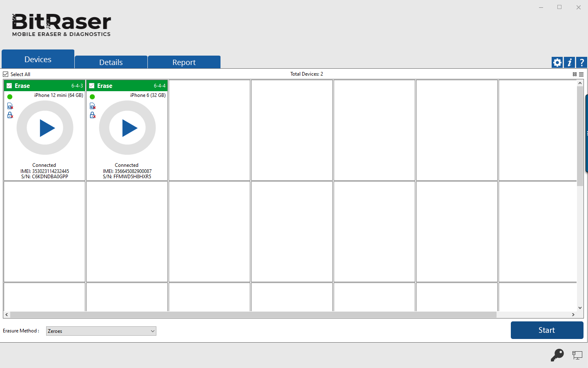The image size is (588, 368).
Task: Click IMEI 353023114232445 text
Action: point(45,171)
